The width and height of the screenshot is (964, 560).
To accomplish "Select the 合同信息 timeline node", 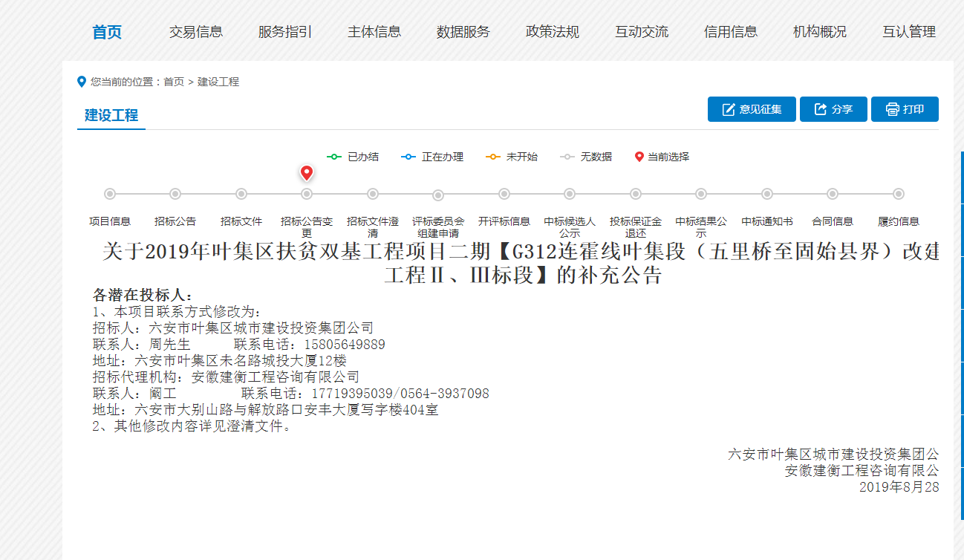I will click(833, 194).
